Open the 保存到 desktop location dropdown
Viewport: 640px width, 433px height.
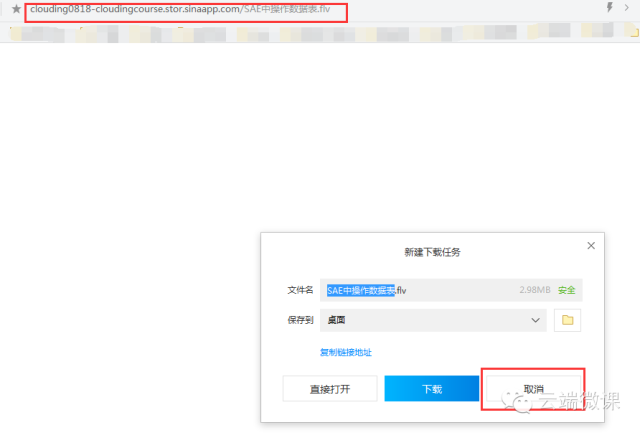point(433,320)
